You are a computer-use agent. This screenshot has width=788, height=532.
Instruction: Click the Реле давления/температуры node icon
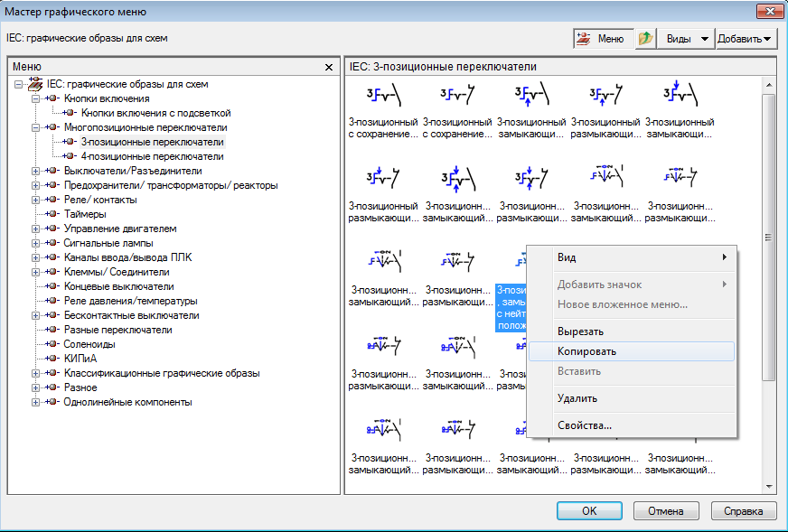(52, 301)
